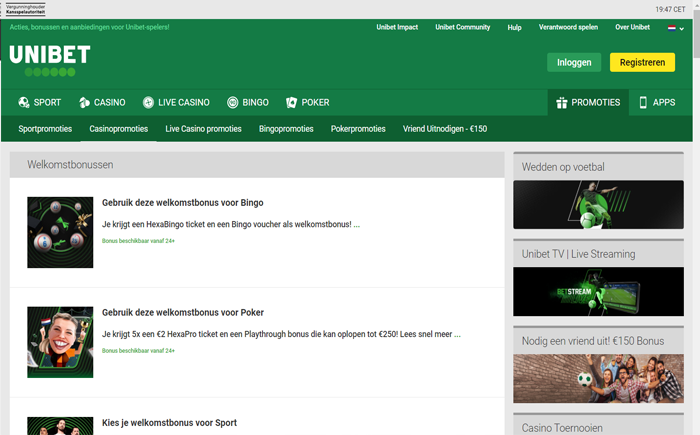This screenshot has height=435, width=700.
Task: Switch to Bingopromoties tab
Action: coord(286,129)
